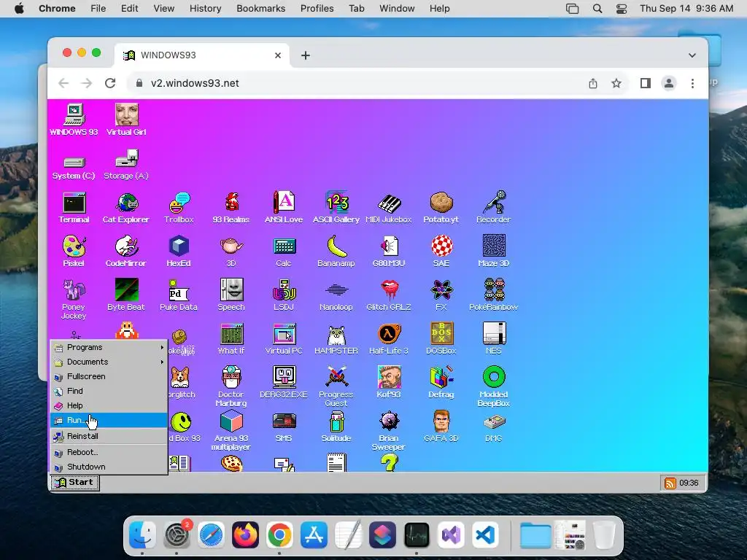Image resolution: width=747 pixels, height=560 pixels.
Task: Expand the Programs submenu
Action: point(109,348)
